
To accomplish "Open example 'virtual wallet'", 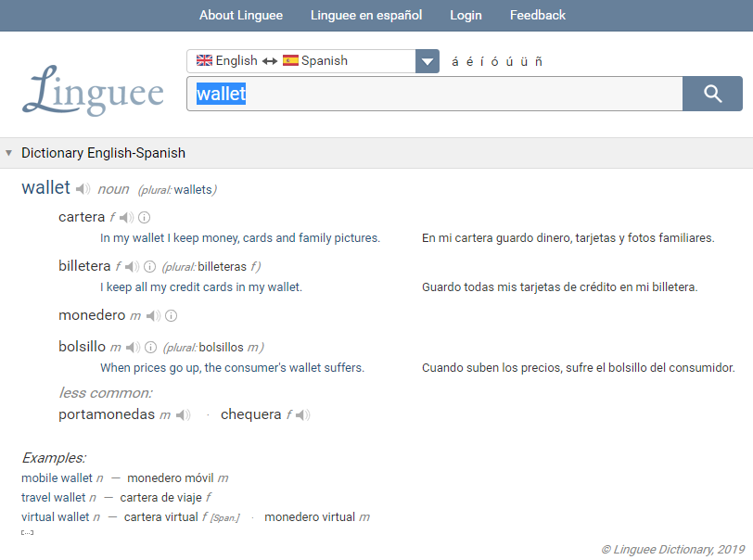I will tap(56, 517).
